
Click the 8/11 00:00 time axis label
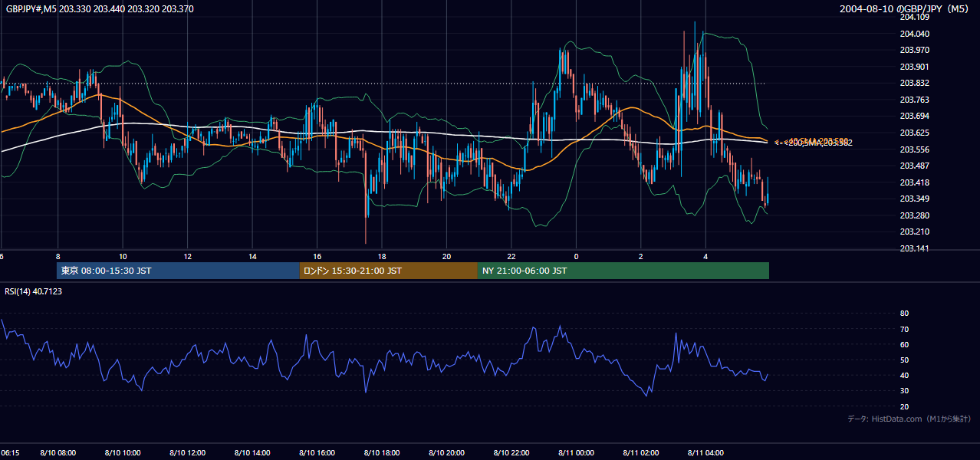click(577, 453)
